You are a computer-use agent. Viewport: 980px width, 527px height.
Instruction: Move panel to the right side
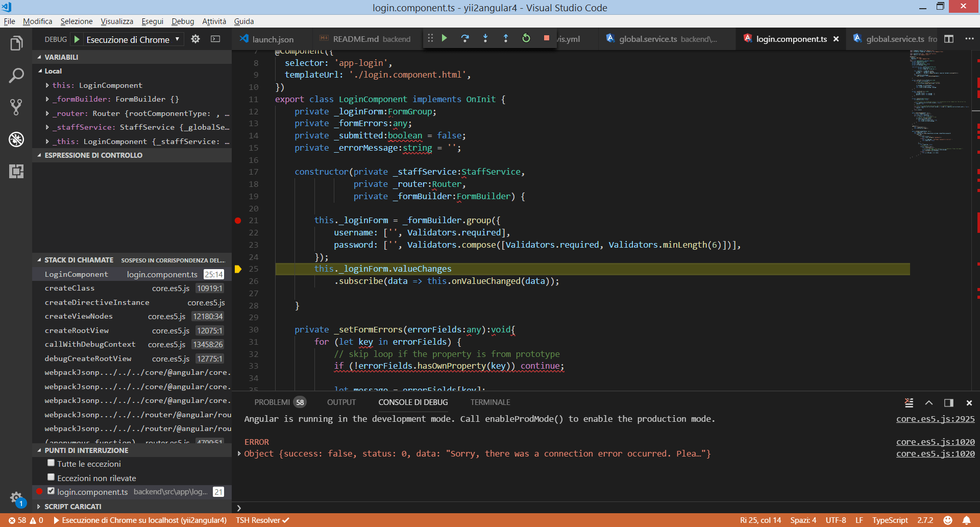(x=949, y=402)
